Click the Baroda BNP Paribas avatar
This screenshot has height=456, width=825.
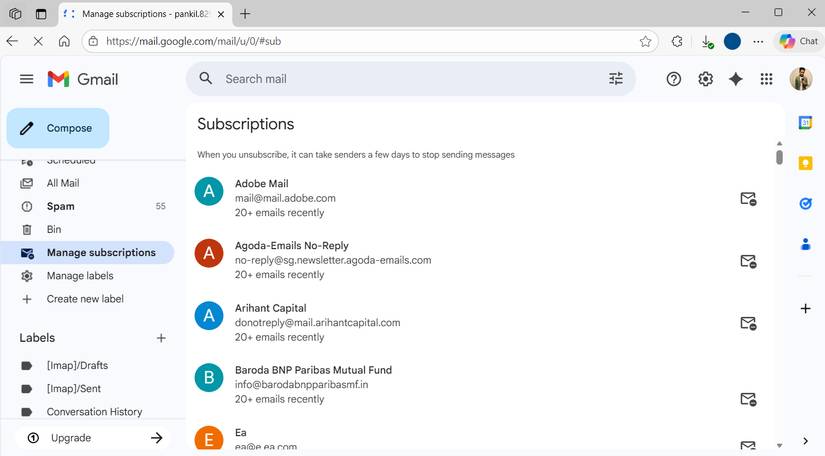click(209, 378)
